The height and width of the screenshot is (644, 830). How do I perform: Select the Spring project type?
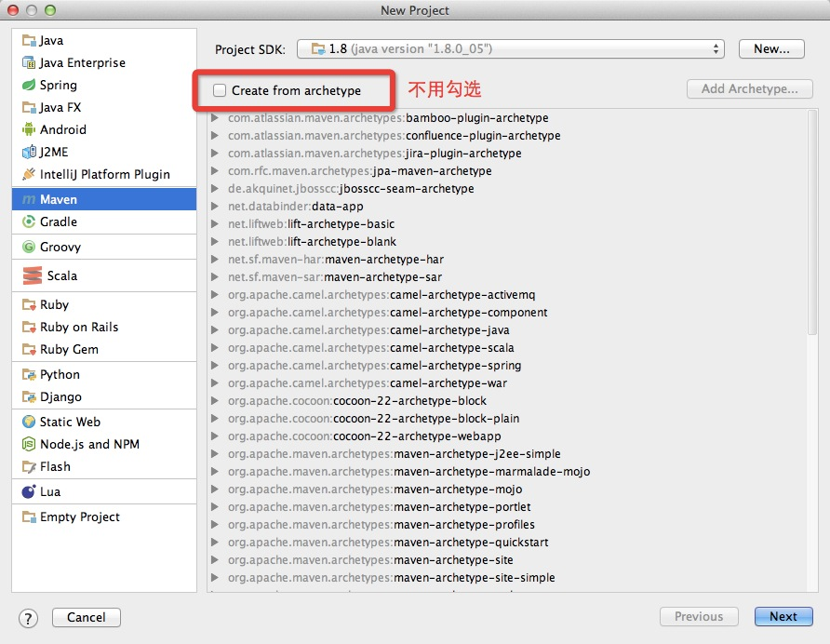104,85
